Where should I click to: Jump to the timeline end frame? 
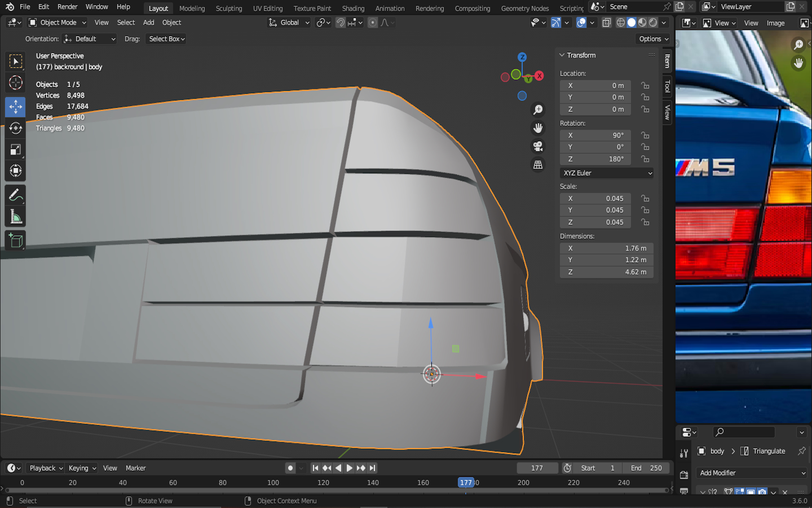372,468
